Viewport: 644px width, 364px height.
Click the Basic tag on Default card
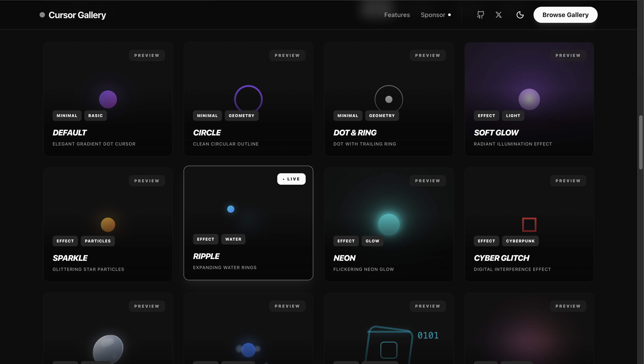(95, 116)
